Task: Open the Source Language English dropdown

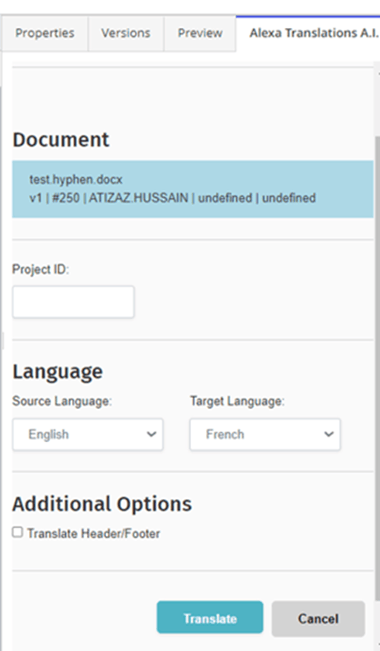Action: click(88, 434)
